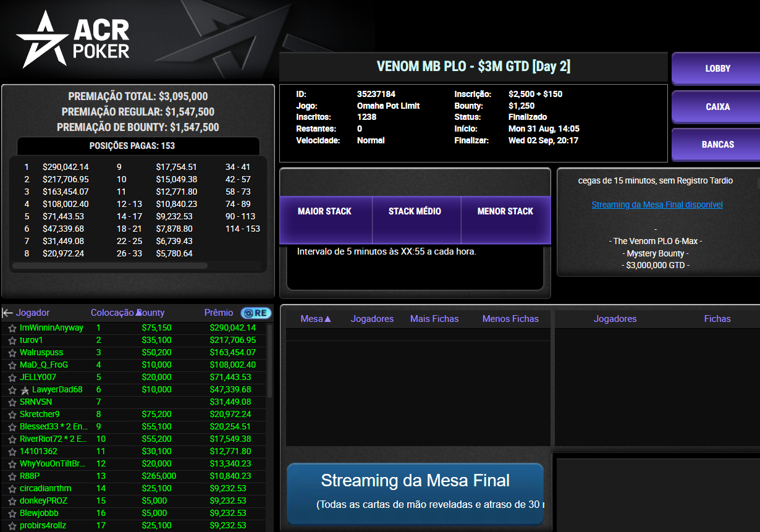Click Status value Finalizado
Screen dimensions: 760x532
(528, 117)
